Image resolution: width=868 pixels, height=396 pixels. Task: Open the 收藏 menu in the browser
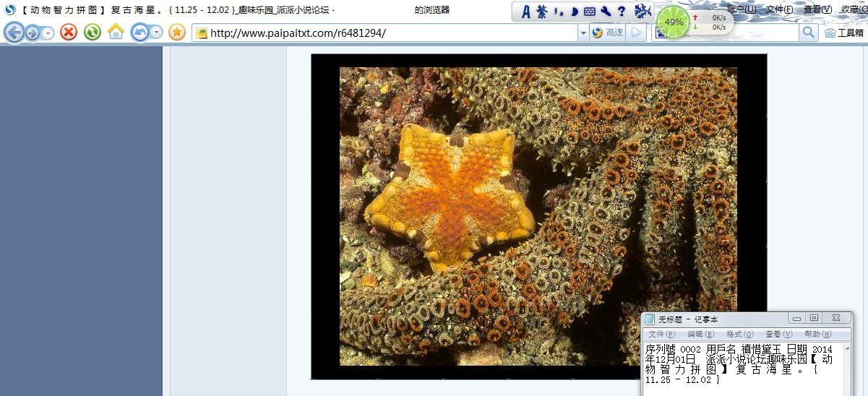pos(854,9)
